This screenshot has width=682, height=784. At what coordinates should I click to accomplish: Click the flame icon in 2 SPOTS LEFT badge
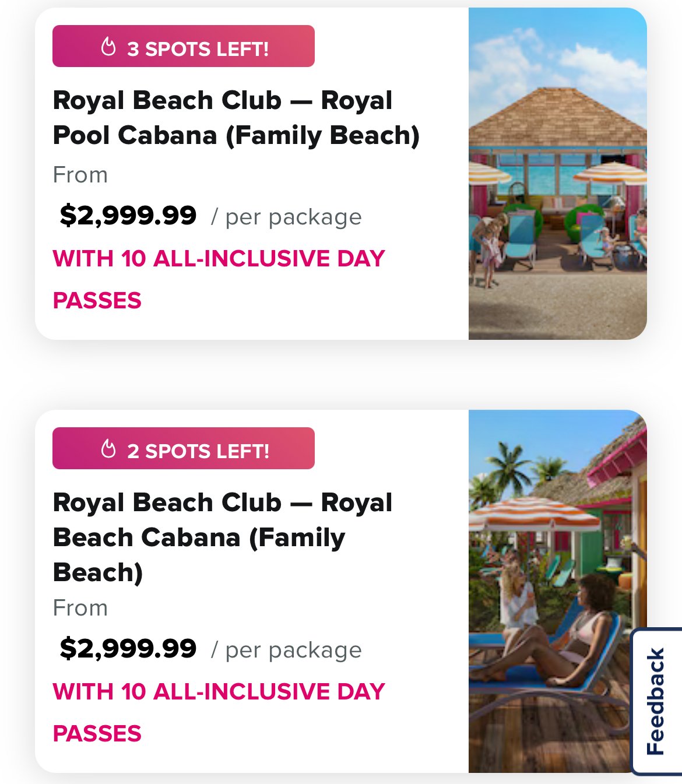click(x=108, y=449)
